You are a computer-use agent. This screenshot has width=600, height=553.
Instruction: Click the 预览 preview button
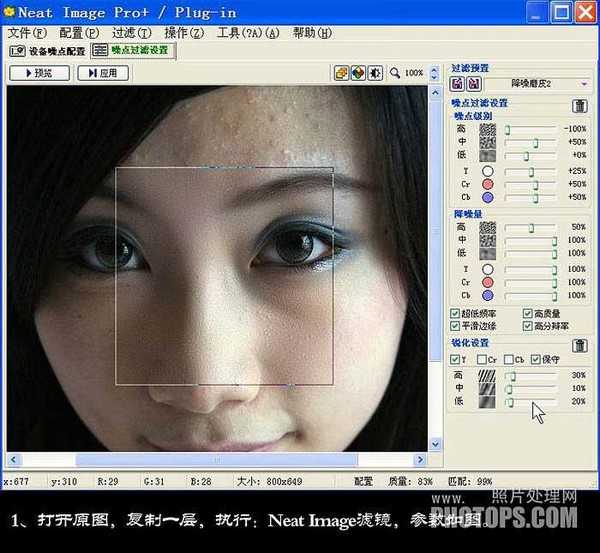point(39,73)
